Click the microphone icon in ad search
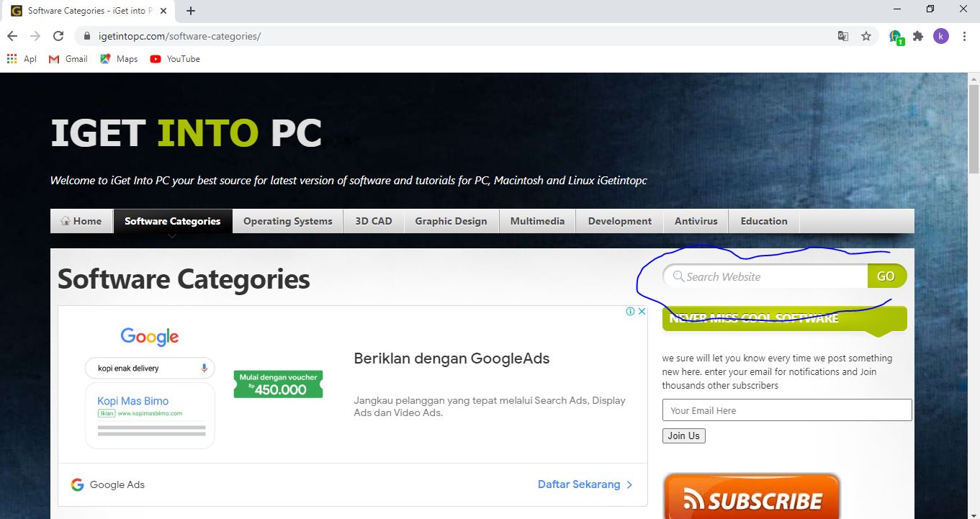Image resolution: width=980 pixels, height=519 pixels. point(204,368)
